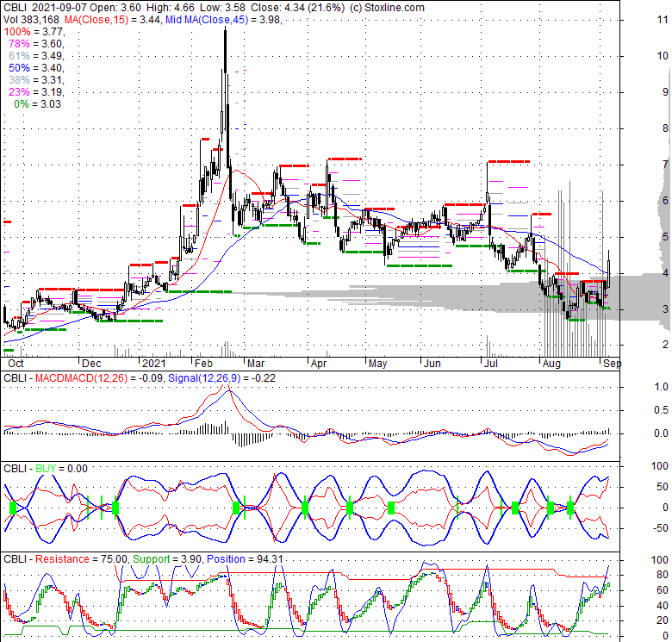Click the Jul label on time axis
This screenshot has height=642, width=672.
(490, 364)
